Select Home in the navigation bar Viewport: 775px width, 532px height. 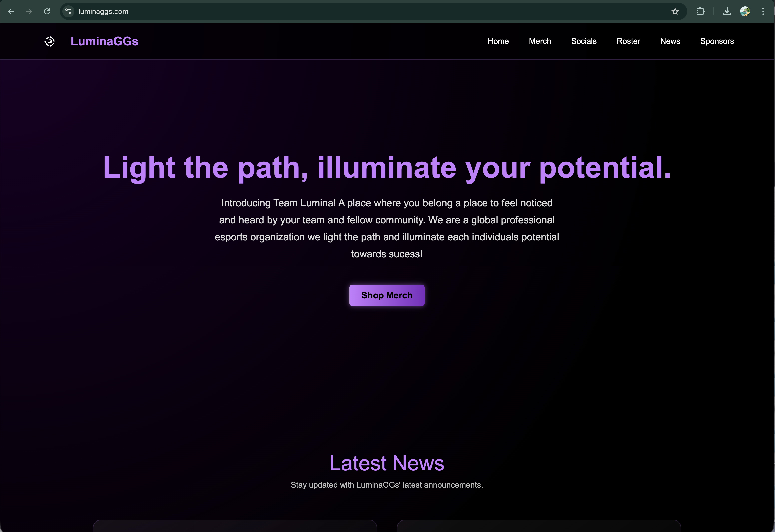[x=498, y=41]
